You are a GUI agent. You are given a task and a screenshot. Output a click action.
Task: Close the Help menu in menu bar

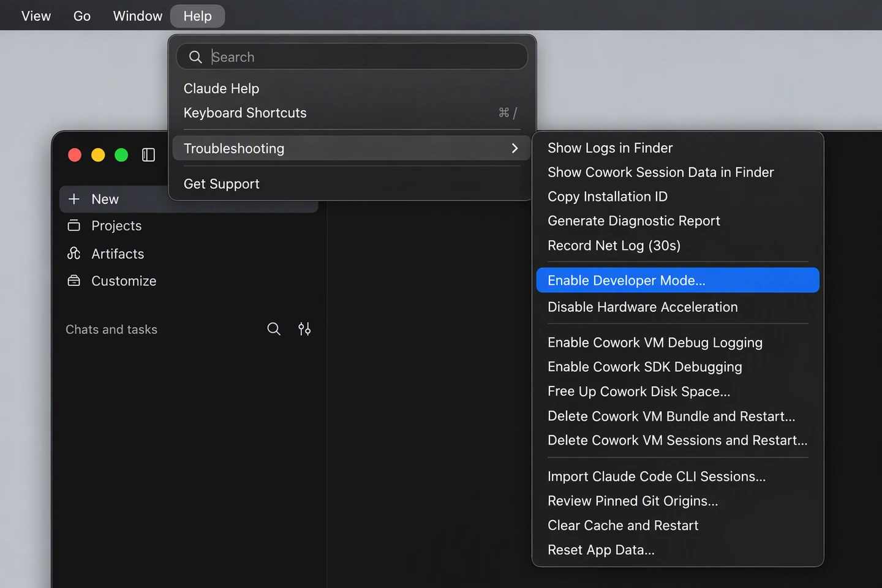197,16
